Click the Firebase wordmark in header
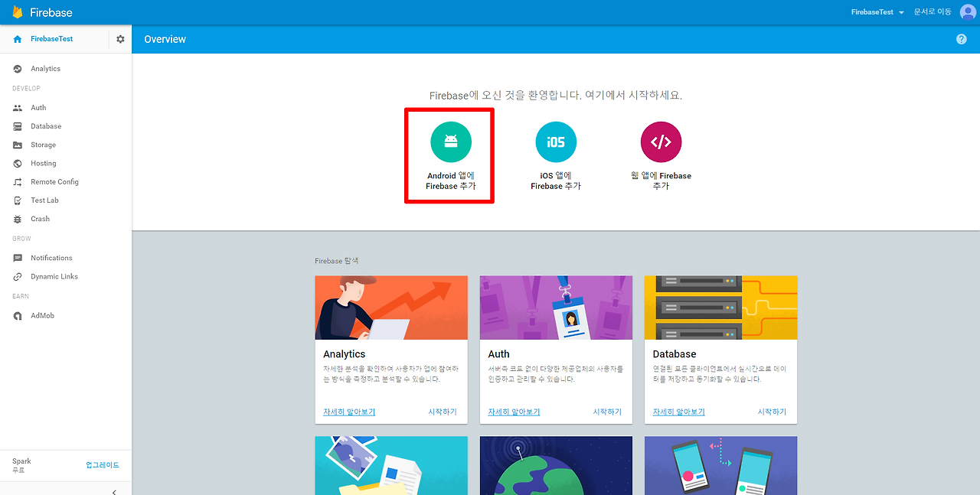Image resolution: width=980 pixels, height=495 pixels. pos(51,12)
